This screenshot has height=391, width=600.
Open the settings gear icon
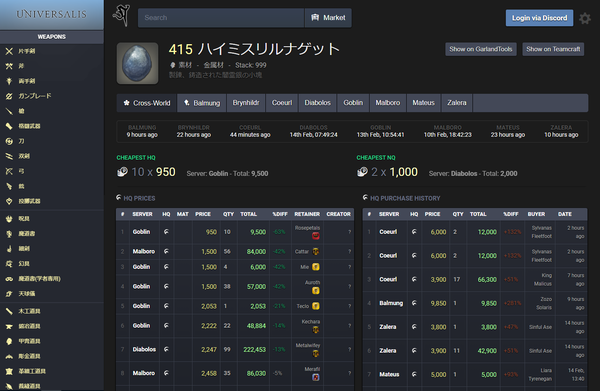(585, 18)
